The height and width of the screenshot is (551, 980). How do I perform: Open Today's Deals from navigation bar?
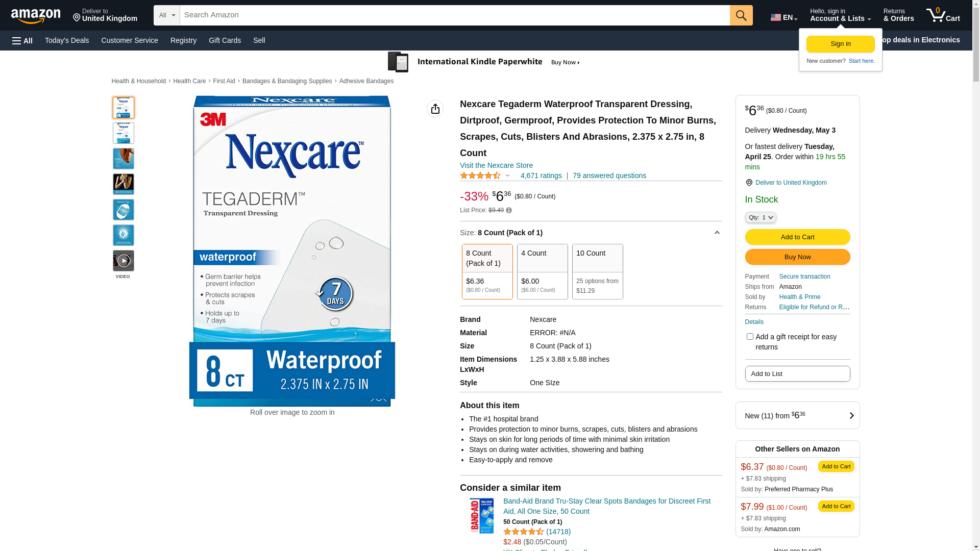click(x=67, y=40)
